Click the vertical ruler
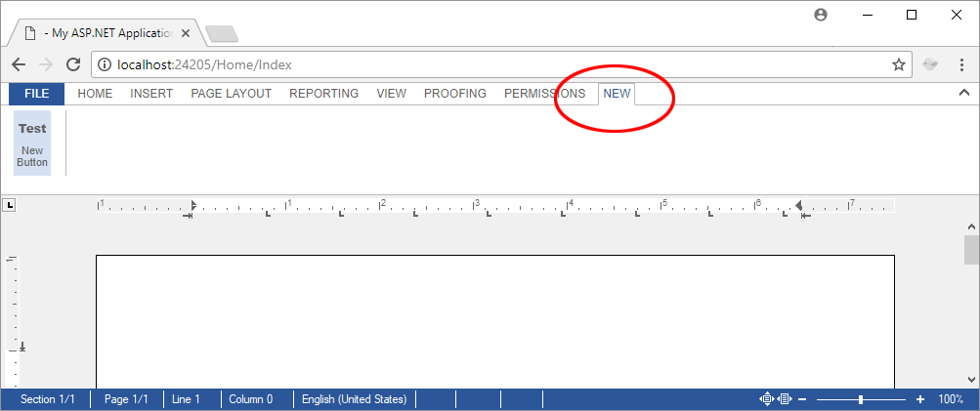 click(13, 322)
